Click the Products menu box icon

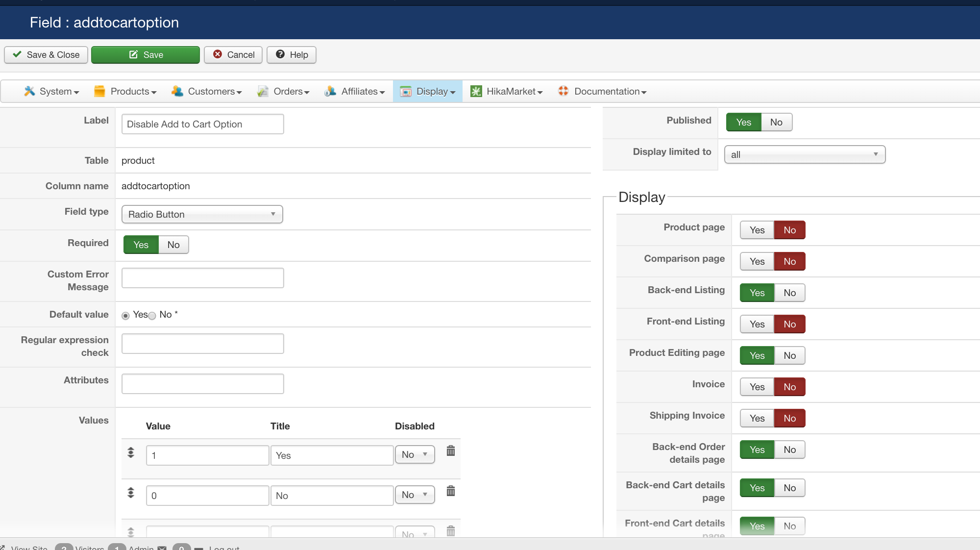[x=99, y=91]
